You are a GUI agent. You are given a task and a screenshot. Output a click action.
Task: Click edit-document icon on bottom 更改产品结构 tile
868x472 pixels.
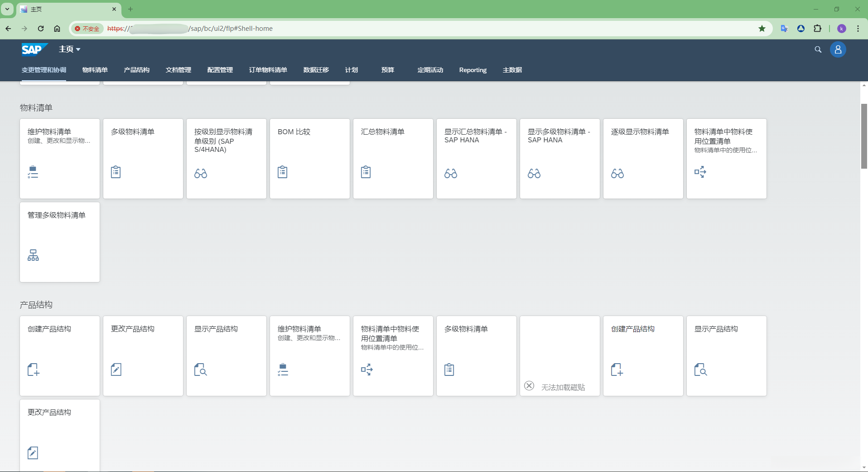33,453
